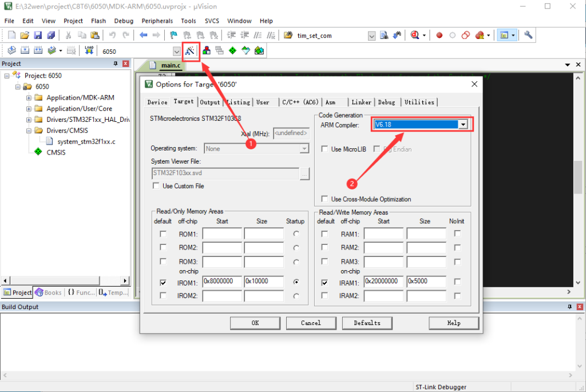Image resolution: width=586 pixels, height=392 pixels.
Task: Open the ARM Compiler V6.18 dropdown
Action: [x=462, y=124]
